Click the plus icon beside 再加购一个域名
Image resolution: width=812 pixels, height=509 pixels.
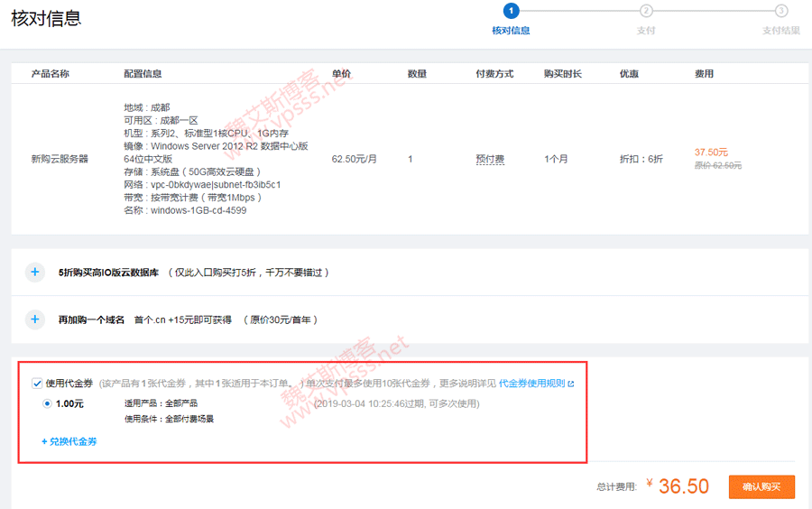click(x=35, y=319)
